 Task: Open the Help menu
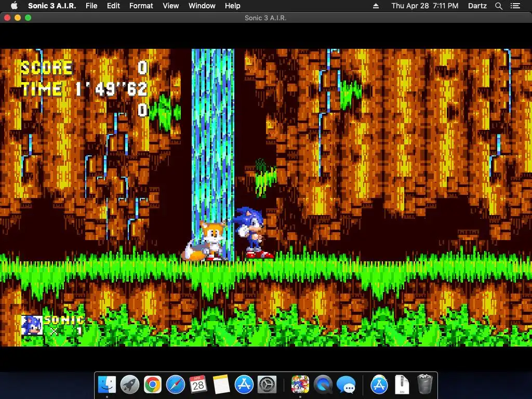click(232, 6)
